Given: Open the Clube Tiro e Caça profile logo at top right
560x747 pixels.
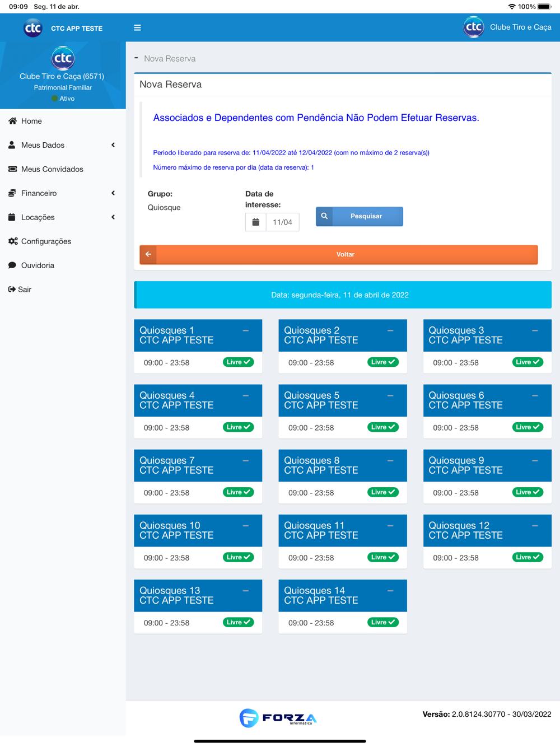Looking at the screenshot, I should (x=474, y=27).
